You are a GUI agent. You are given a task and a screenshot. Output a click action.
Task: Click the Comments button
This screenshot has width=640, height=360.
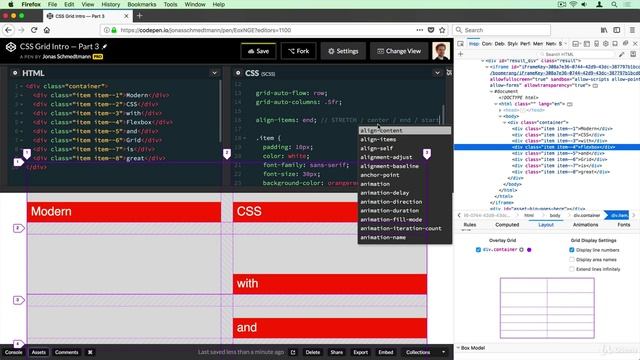pyautogui.click(x=67, y=352)
